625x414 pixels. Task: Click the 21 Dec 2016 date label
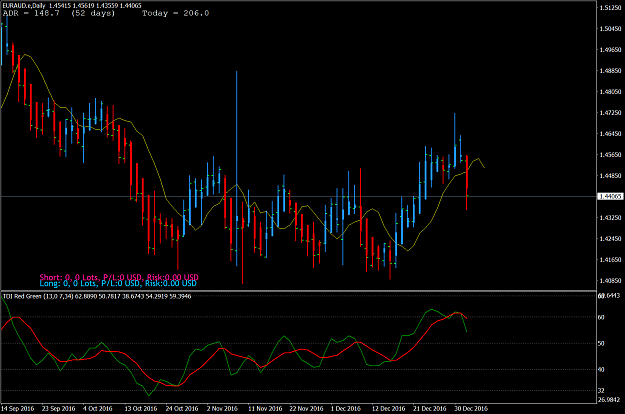click(430, 408)
